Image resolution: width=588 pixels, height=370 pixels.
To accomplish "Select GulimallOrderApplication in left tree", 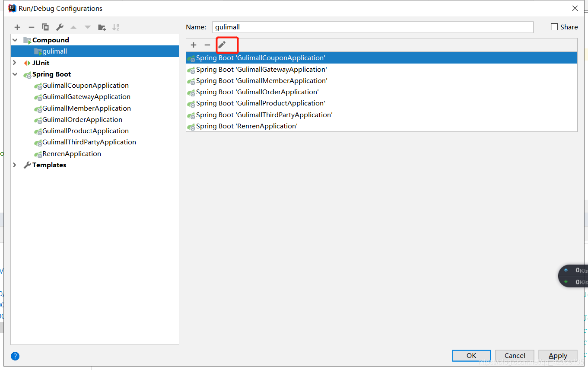I will coord(82,120).
